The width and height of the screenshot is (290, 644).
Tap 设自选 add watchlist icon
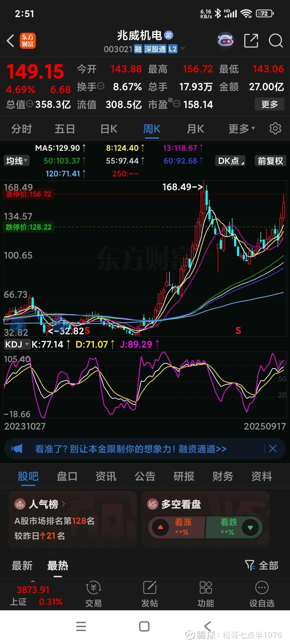262,594
